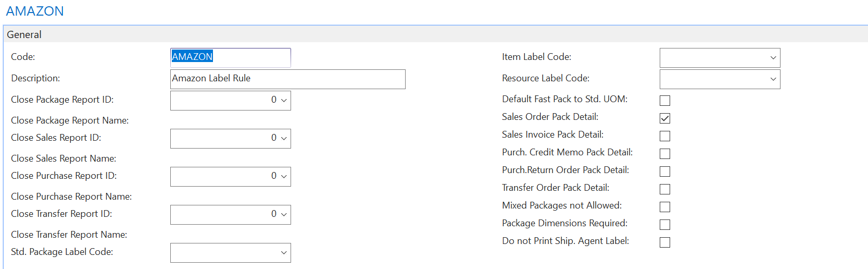This screenshot has width=868, height=269.
Task: Click the AMAZON page title
Action: click(x=35, y=11)
